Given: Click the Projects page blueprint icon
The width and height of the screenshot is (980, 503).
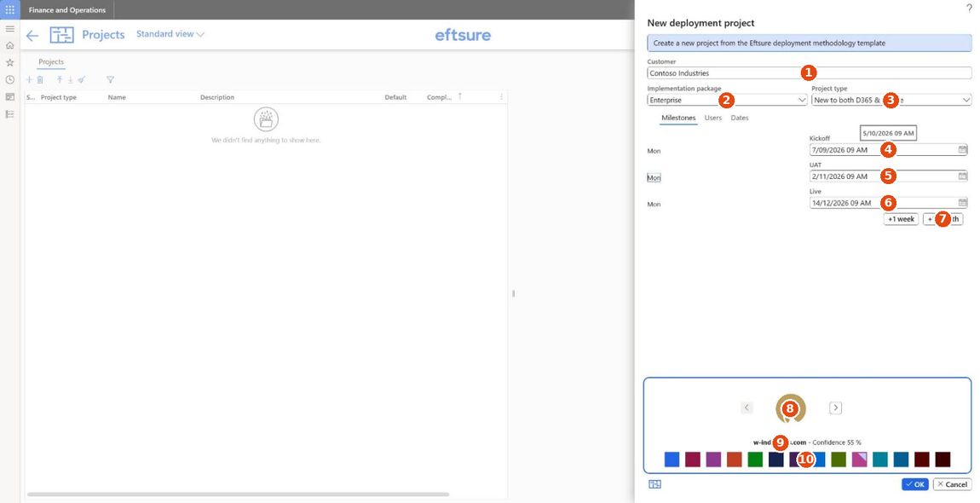Looking at the screenshot, I should pos(62,35).
